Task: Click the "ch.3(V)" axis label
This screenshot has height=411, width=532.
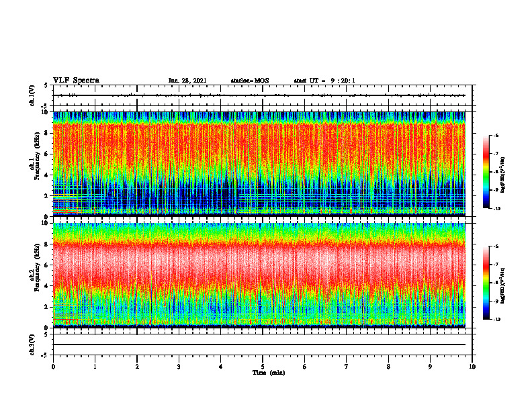Action: click(x=32, y=345)
